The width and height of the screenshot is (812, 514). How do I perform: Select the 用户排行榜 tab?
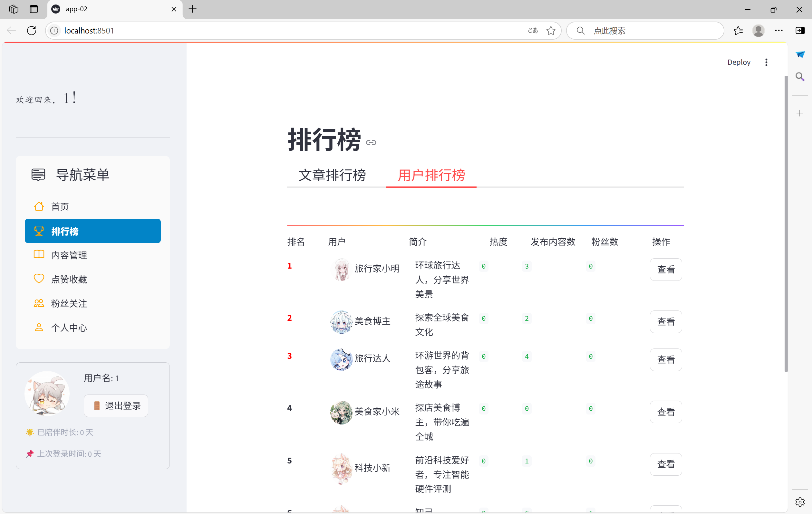431,175
